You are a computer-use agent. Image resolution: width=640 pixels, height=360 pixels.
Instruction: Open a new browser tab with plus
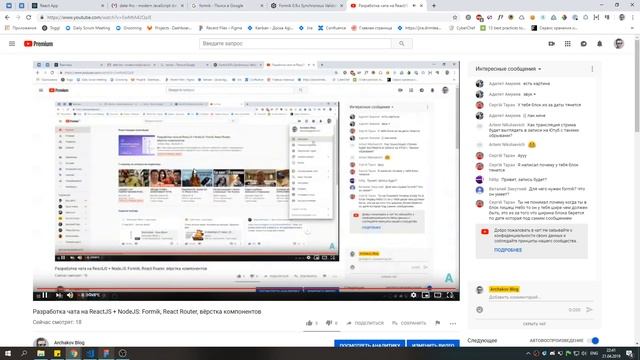click(433, 6)
